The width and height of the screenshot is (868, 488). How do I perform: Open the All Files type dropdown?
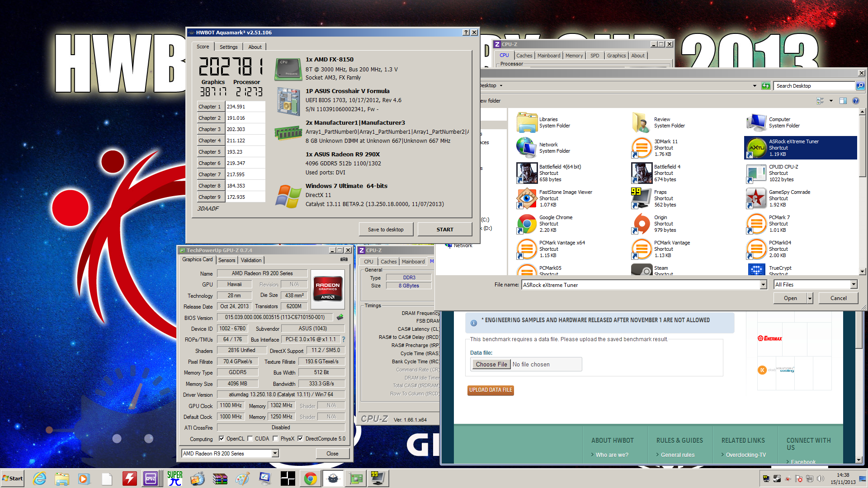(854, 285)
